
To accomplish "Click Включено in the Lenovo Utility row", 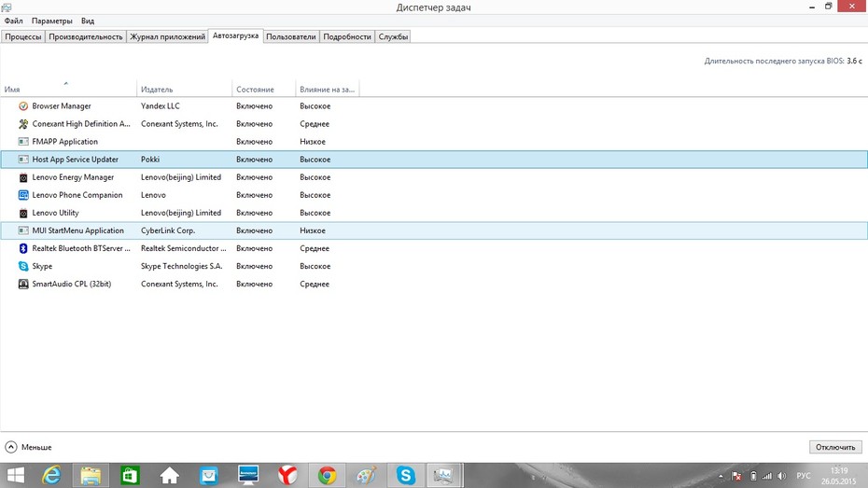I will pyautogui.click(x=254, y=213).
